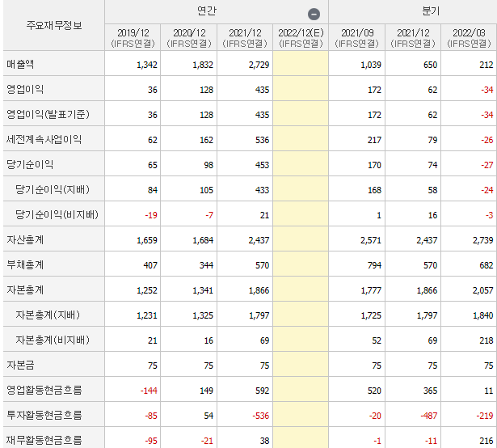Click 당기순이익(비지배) negative value -19

tap(151, 215)
